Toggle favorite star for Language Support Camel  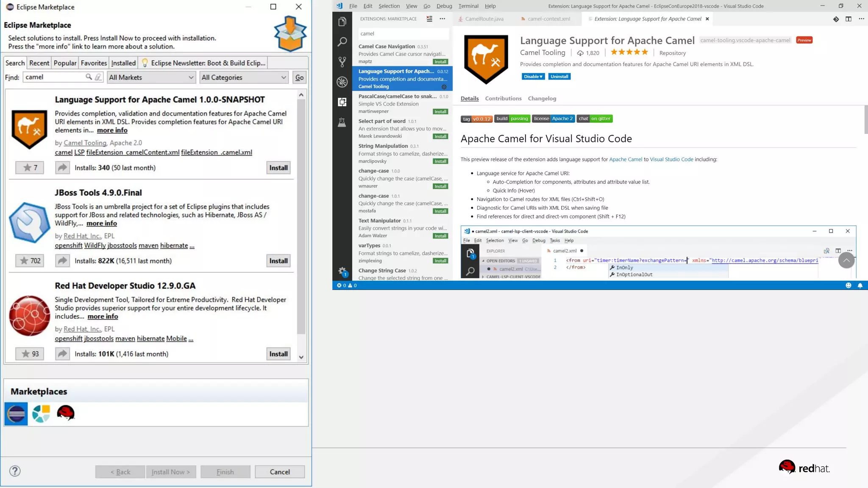point(30,168)
